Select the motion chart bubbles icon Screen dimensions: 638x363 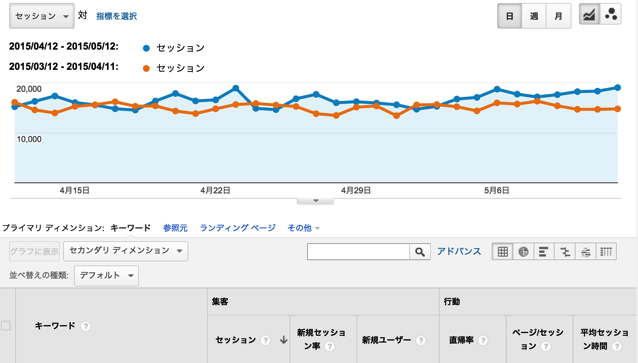coord(611,15)
